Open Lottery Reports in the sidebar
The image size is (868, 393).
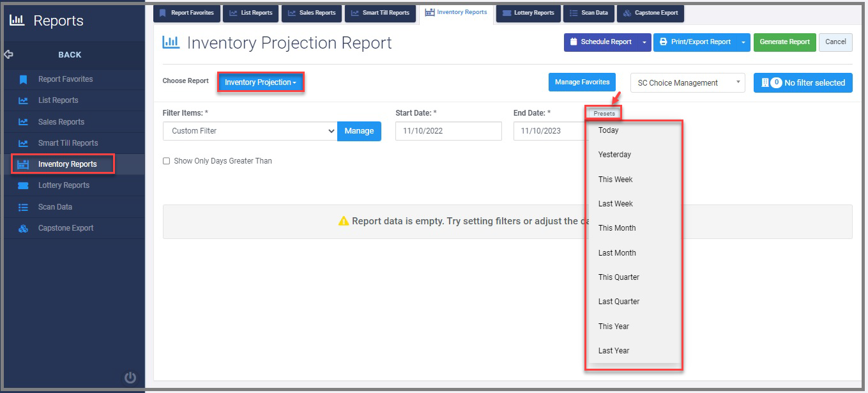[75, 185]
